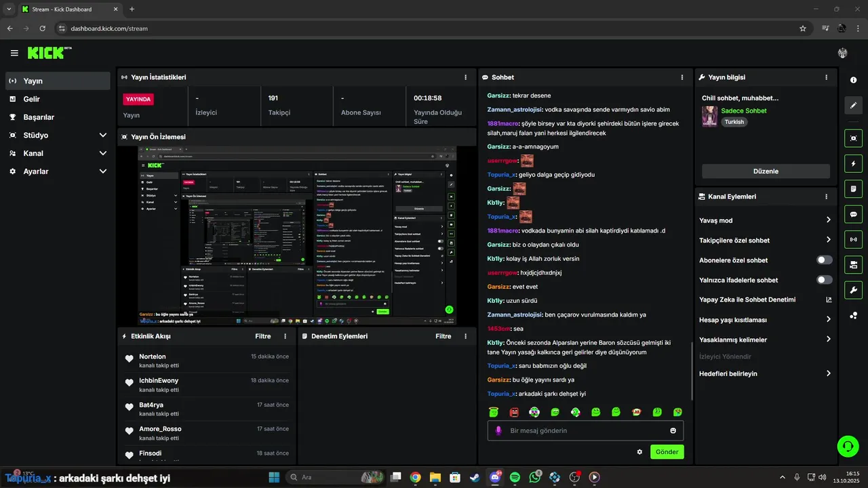Open Hedefleri belirleyin options
This screenshot has height=488, width=868.
coord(766,373)
